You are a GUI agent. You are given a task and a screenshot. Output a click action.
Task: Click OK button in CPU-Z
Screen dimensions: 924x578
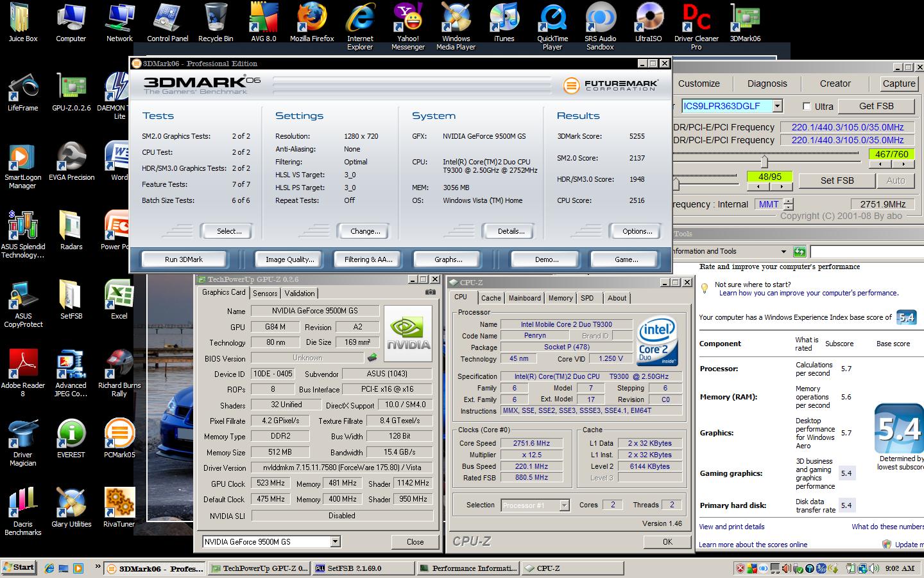[x=667, y=541]
